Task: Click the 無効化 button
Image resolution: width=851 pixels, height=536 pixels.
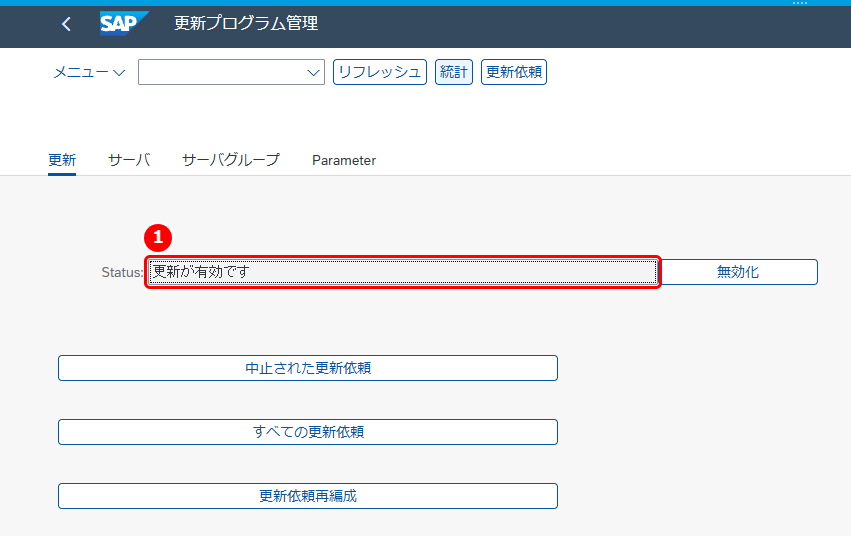Action: [738, 272]
